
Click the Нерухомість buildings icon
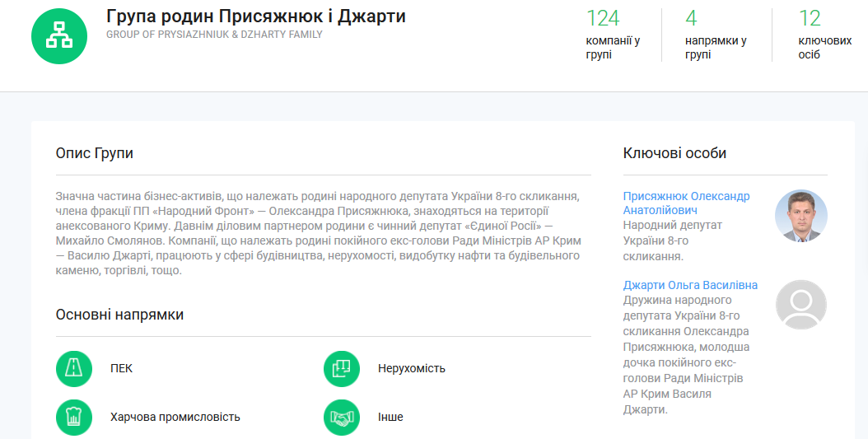click(x=342, y=368)
